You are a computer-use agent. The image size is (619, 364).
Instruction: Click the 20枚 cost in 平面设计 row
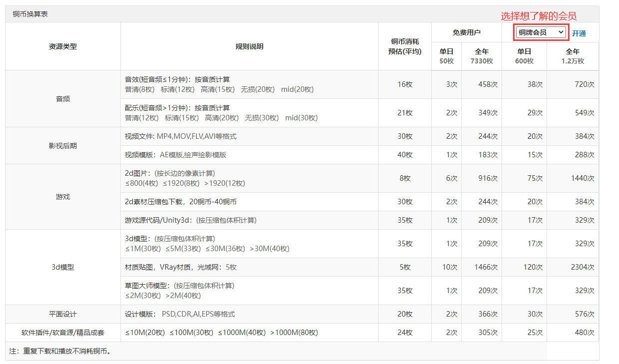point(405,314)
